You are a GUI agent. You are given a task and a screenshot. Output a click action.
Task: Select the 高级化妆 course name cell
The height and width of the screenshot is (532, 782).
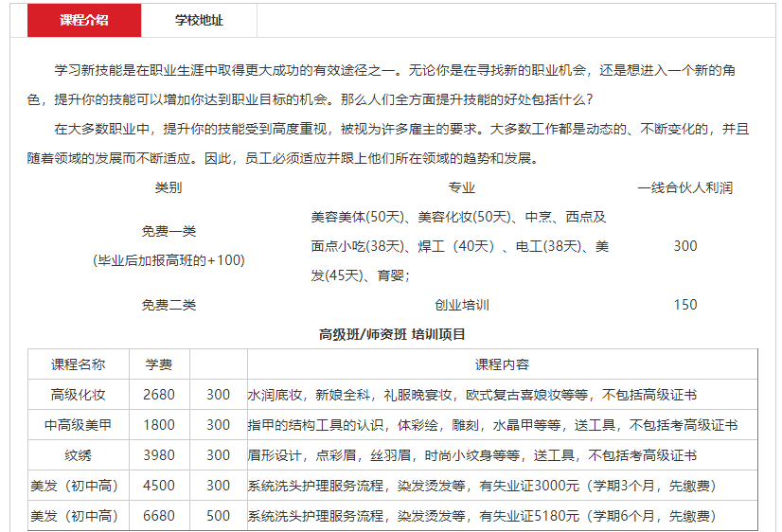[79, 395]
